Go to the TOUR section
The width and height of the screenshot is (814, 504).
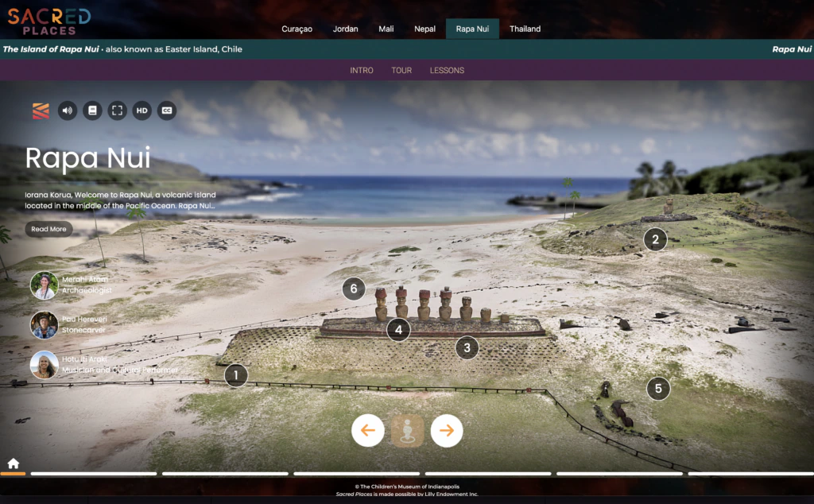(x=401, y=71)
